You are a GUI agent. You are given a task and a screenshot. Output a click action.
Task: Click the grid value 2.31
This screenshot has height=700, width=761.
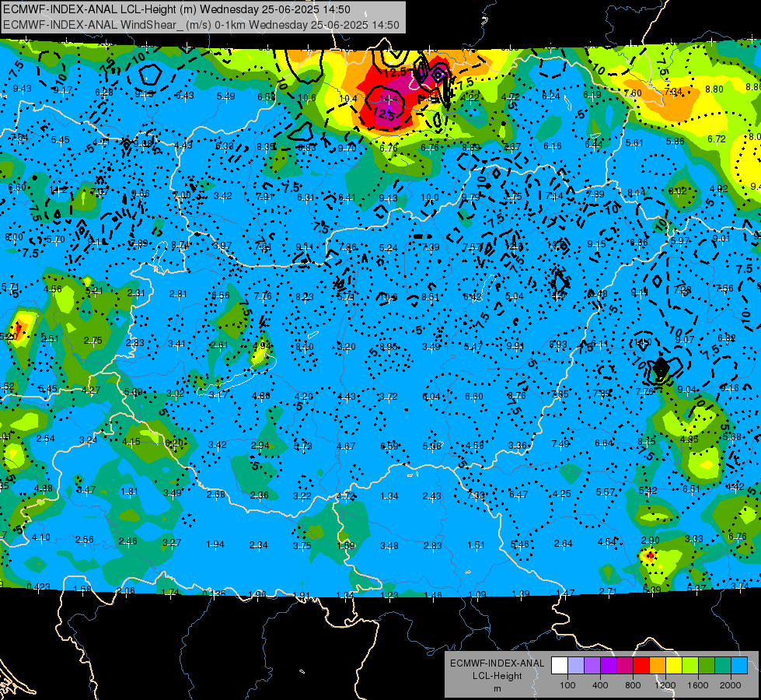coord(136,293)
